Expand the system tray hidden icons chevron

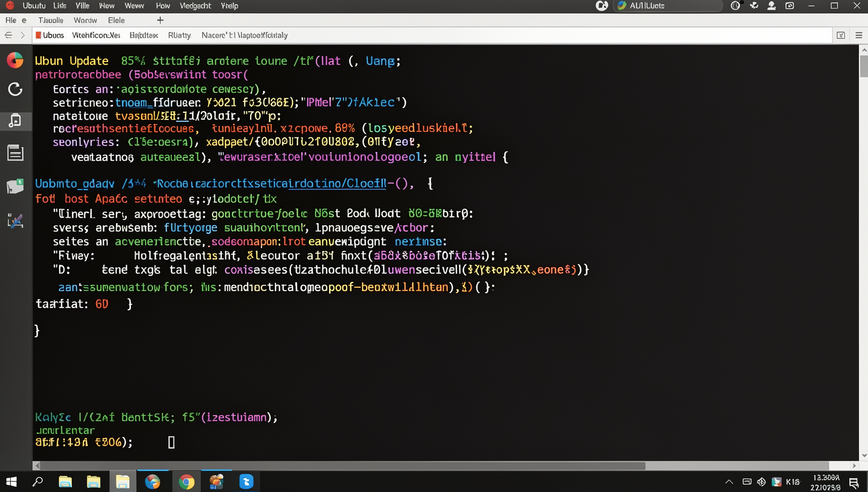pyautogui.click(x=729, y=482)
